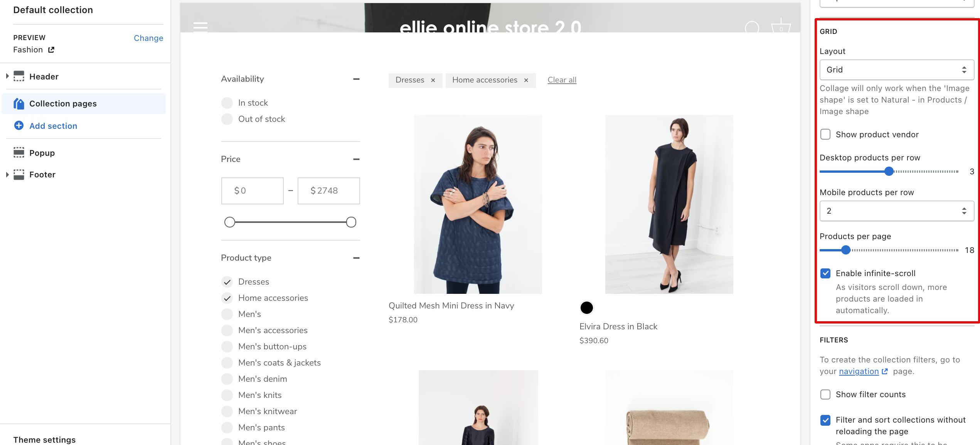Click the Popup section icon
The image size is (980, 445).
coord(19,152)
